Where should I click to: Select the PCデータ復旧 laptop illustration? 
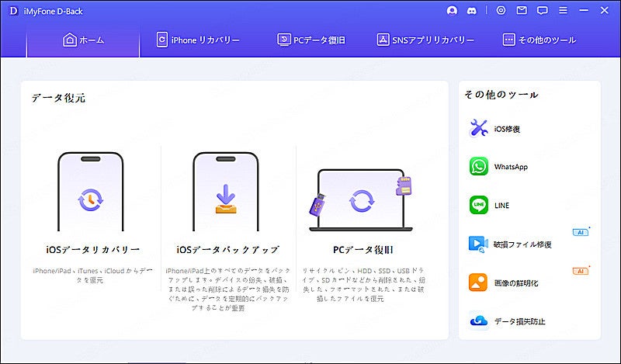(x=361, y=199)
